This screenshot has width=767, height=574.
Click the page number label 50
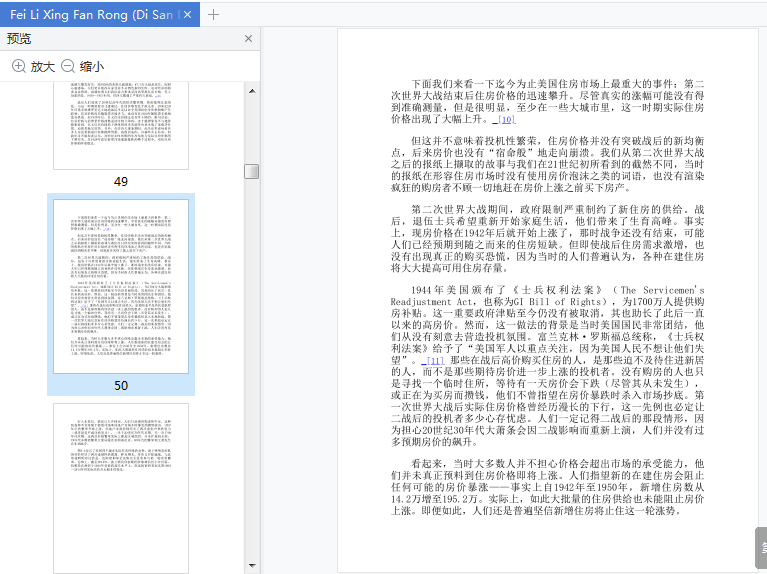click(121, 386)
